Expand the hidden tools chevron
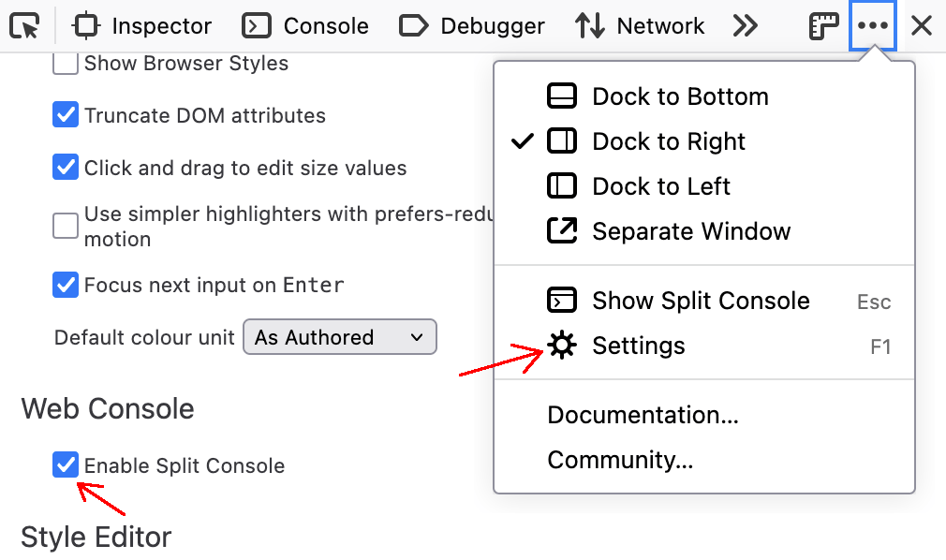Screen dimensions: 946x560 pyautogui.click(x=746, y=25)
